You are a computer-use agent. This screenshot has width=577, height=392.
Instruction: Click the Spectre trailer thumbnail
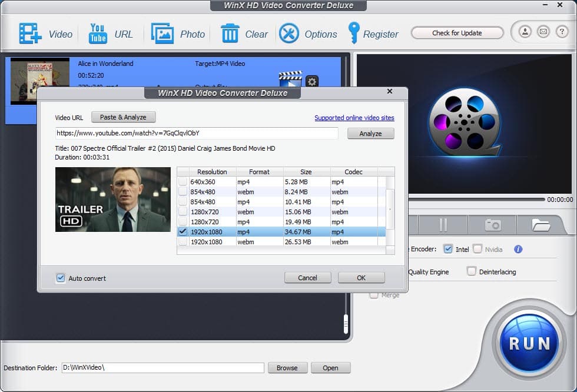pyautogui.click(x=113, y=200)
